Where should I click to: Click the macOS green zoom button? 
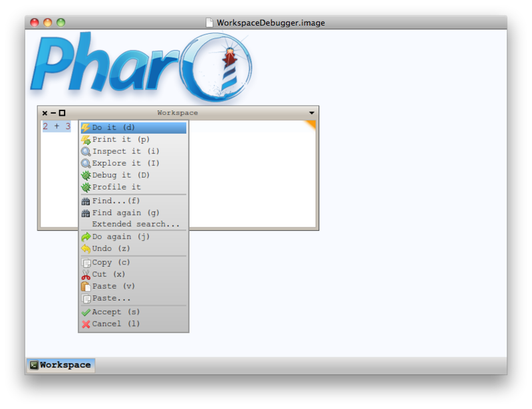(61, 23)
